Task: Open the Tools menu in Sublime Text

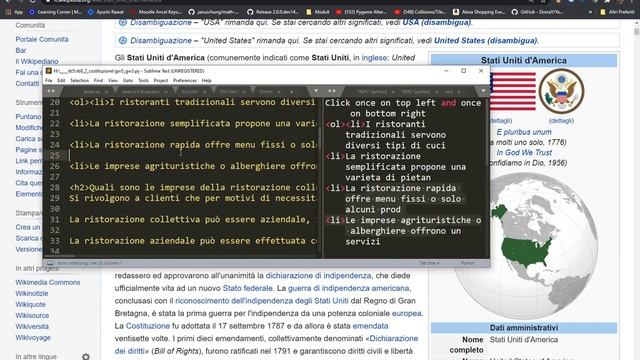Action: [143, 80]
